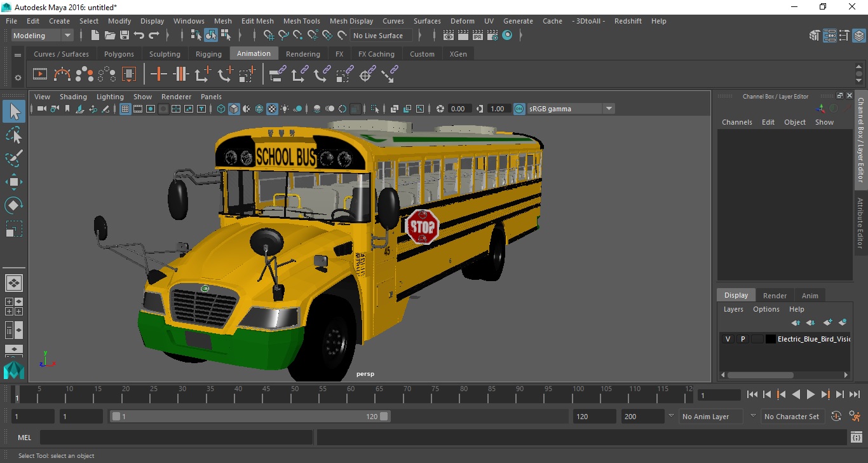This screenshot has height=463, width=868.
Task: Switch to single perspective view layout
Action: pyautogui.click(x=14, y=283)
